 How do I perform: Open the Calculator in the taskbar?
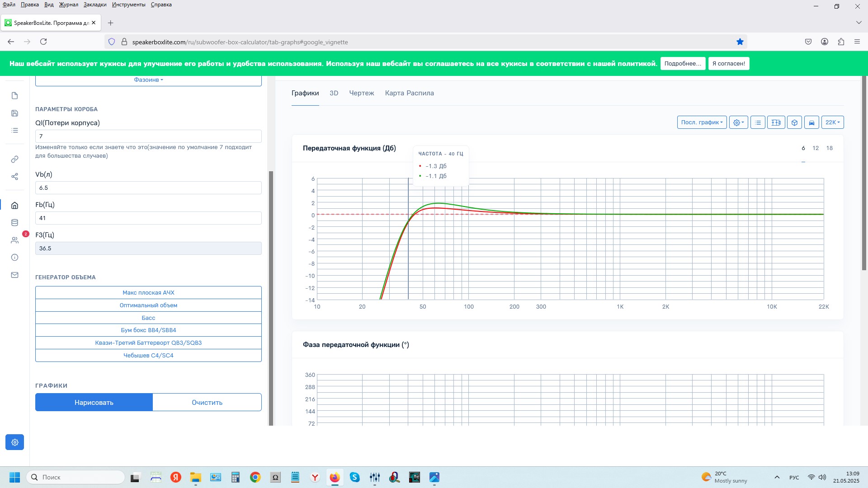[235, 477]
